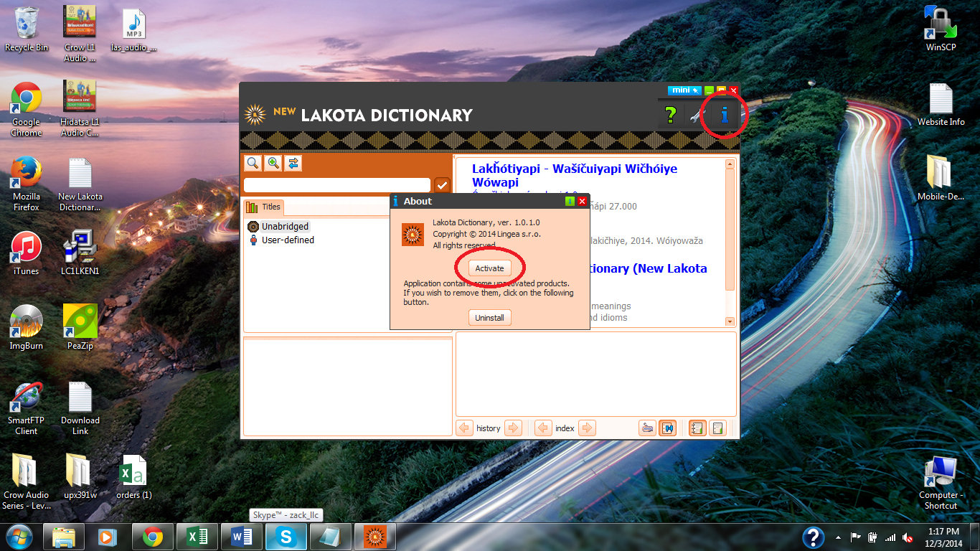980x551 pixels.
Task: Click into the dictionary search input field
Action: pos(337,185)
